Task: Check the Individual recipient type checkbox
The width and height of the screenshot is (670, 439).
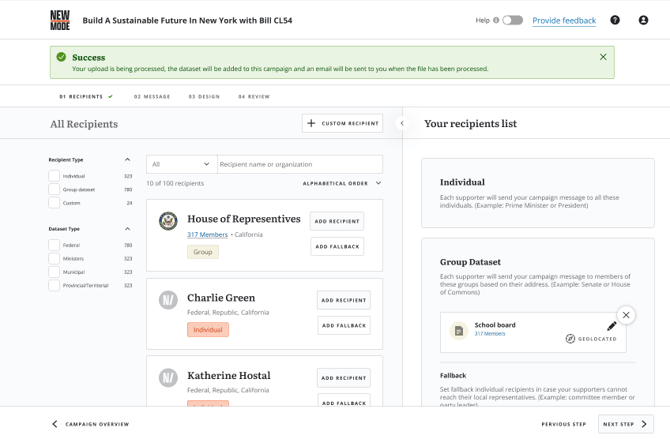Action: [54, 176]
